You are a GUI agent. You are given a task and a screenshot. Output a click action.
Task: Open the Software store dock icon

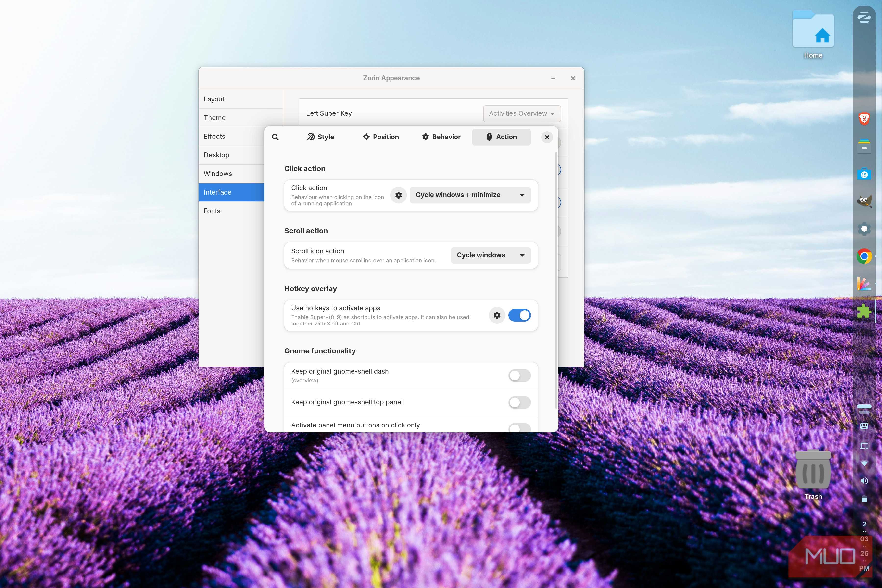click(x=864, y=174)
